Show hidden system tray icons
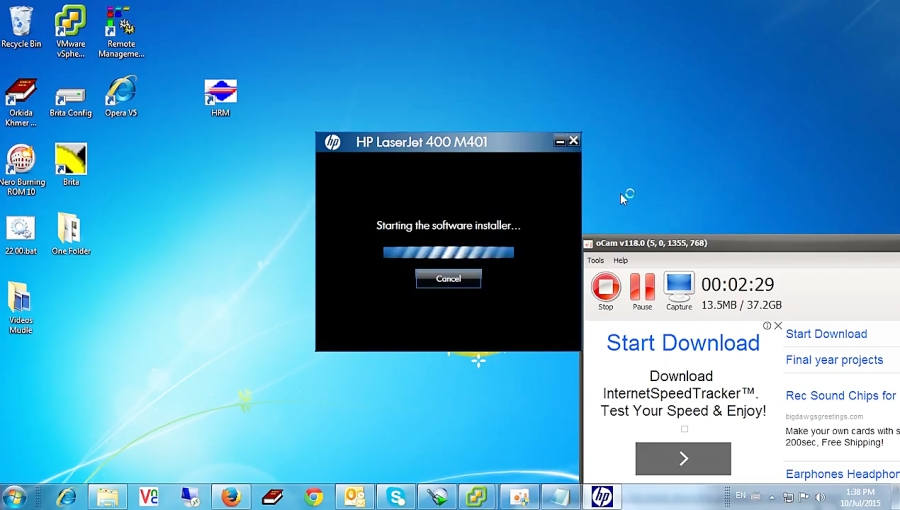Viewport: 900px width, 510px height. pyautogui.click(x=772, y=497)
